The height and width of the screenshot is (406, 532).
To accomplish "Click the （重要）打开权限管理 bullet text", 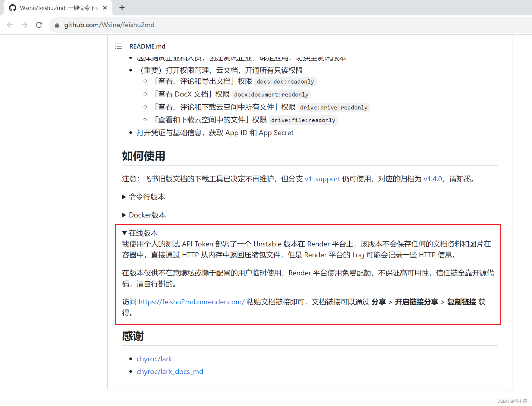I will point(220,70).
